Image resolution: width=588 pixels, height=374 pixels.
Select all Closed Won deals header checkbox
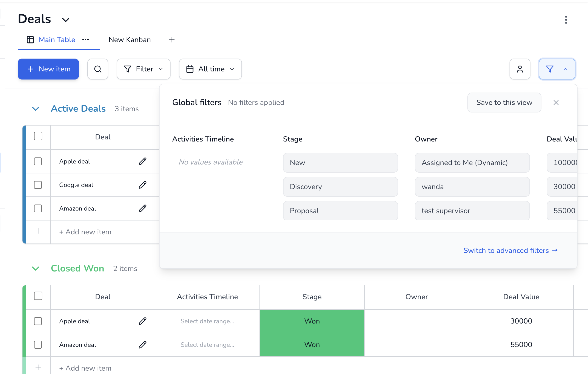[x=38, y=296]
